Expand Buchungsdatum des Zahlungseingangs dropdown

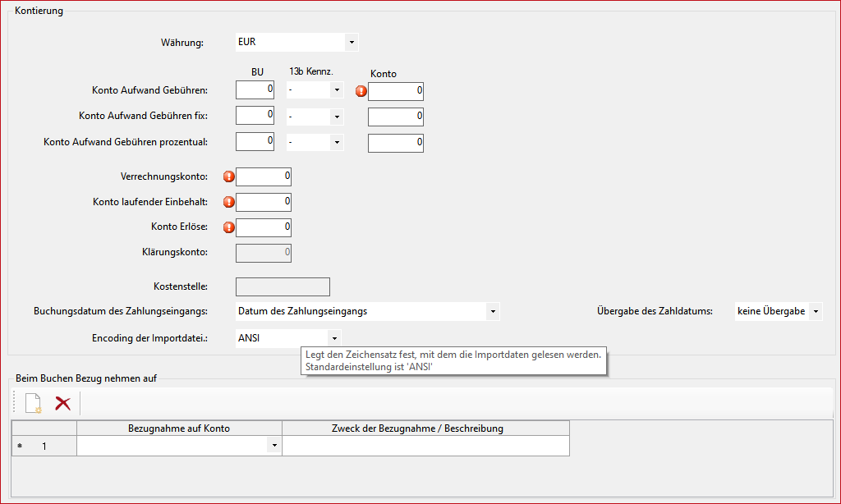coord(492,312)
